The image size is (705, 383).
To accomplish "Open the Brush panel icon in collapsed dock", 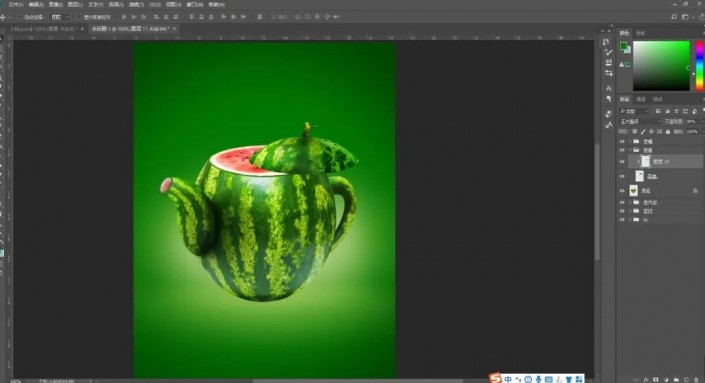I will (x=608, y=52).
